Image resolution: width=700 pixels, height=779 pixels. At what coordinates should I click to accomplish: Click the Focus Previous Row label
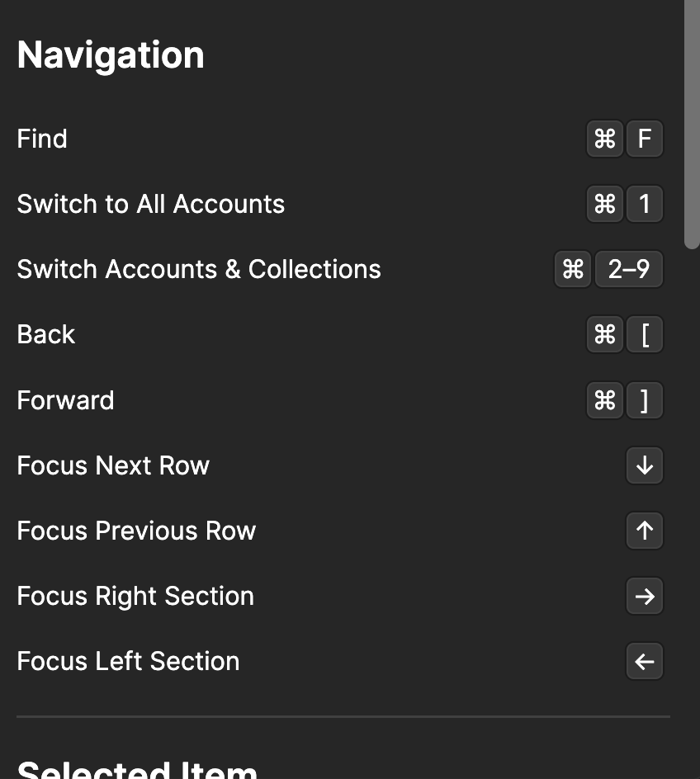tap(136, 531)
